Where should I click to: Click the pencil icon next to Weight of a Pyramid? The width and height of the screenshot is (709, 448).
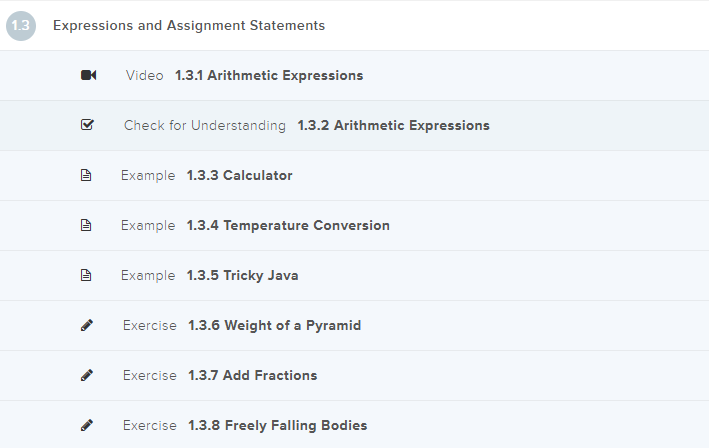click(x=87, y=325)
